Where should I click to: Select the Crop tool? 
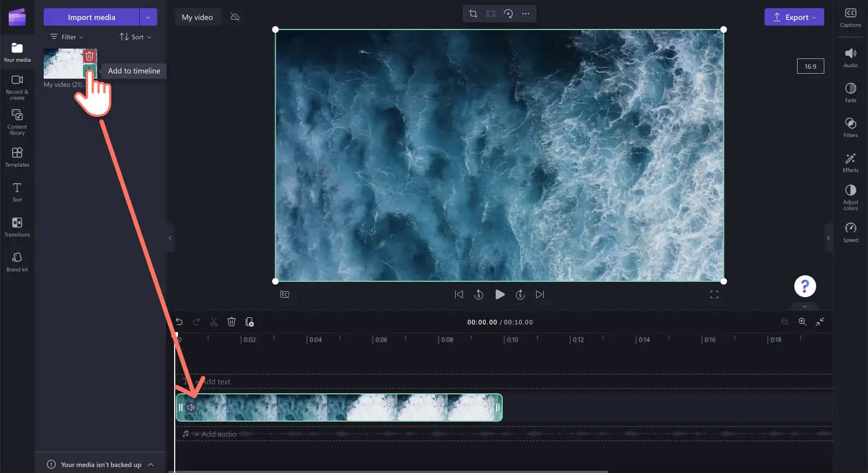pos(473,14)
